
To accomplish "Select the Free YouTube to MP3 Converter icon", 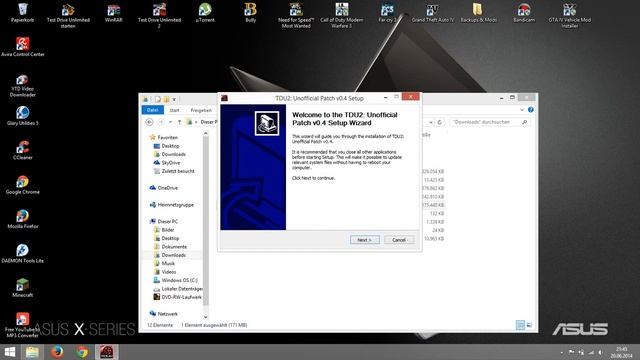I will [x=22, y=325].
